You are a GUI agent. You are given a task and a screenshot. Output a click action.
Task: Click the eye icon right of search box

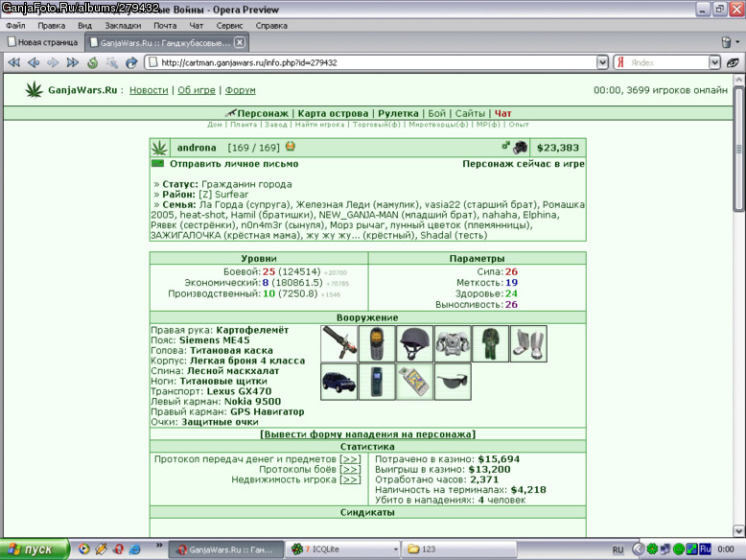(x=733, y=62)
